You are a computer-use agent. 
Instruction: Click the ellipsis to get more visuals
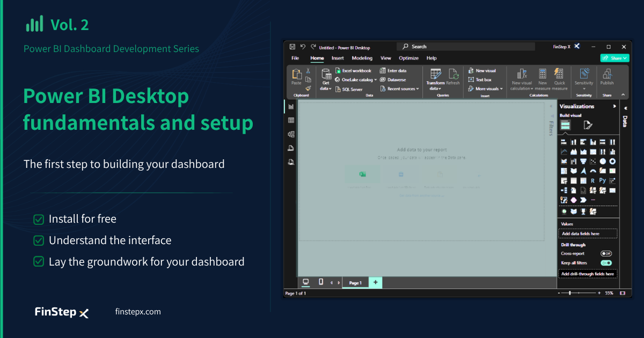tap(592, 200)
